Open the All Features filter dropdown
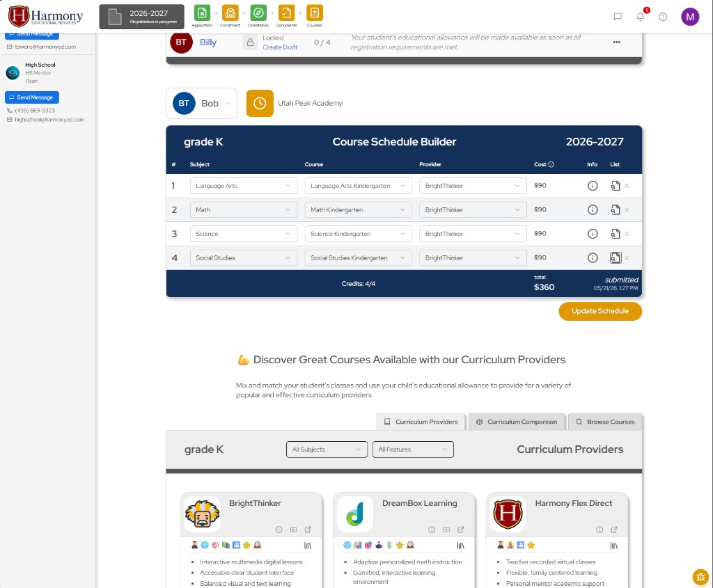This screenshot has height=588, width=713. pos(413,450)
